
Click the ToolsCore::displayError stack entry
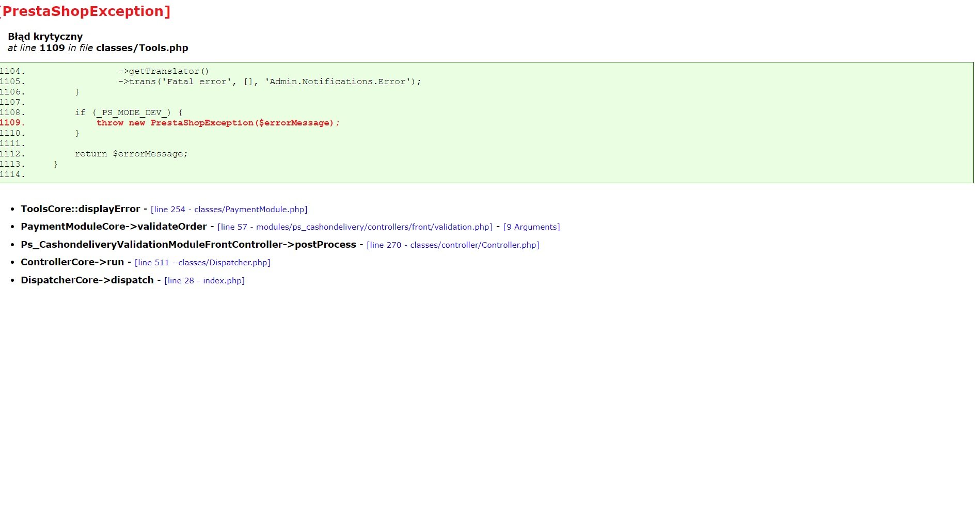tap(81, 209)
